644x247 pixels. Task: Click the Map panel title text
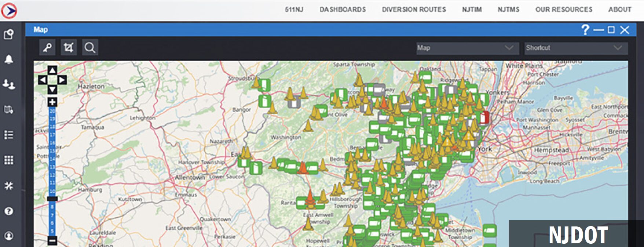(41, 30)
